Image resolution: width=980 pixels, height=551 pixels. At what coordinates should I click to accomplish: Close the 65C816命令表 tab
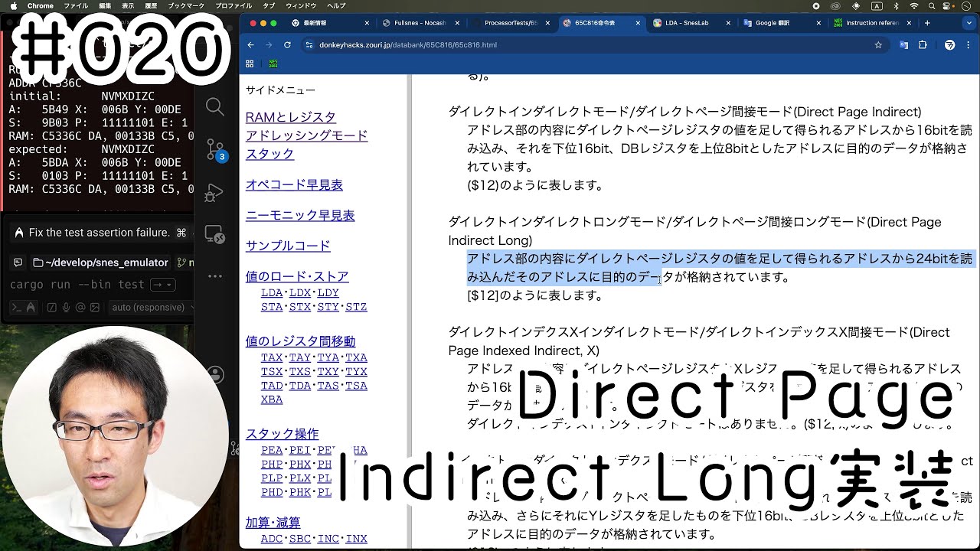[x=637, y=23]
